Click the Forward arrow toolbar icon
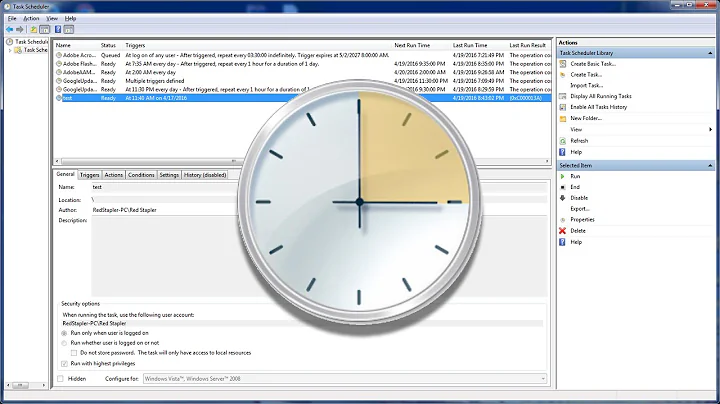 (x=19, y=29)
